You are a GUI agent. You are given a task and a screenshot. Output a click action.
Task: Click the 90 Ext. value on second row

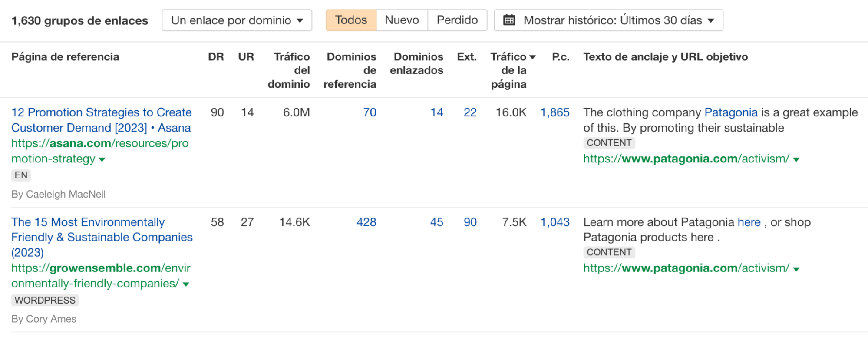click(470, 222)
